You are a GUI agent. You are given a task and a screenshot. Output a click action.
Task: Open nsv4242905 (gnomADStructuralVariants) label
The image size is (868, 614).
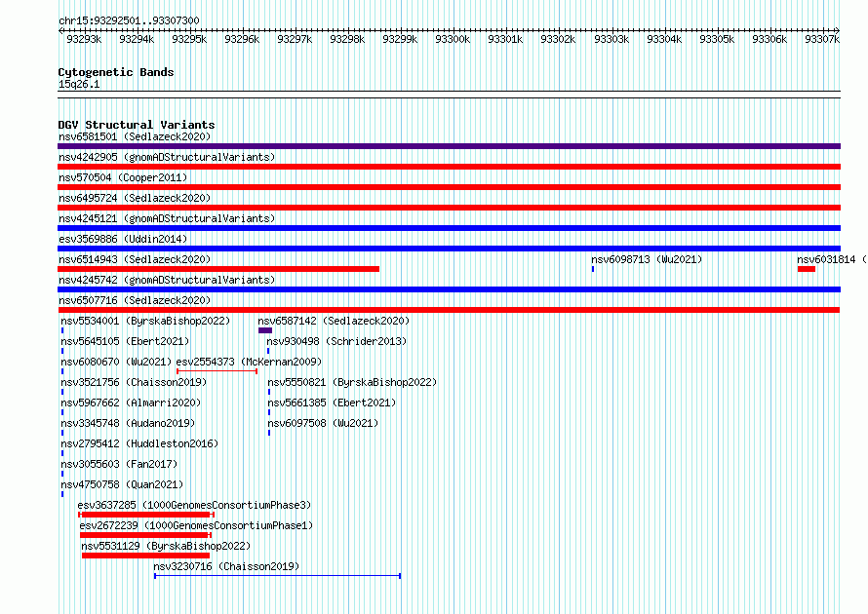[167, 157]
